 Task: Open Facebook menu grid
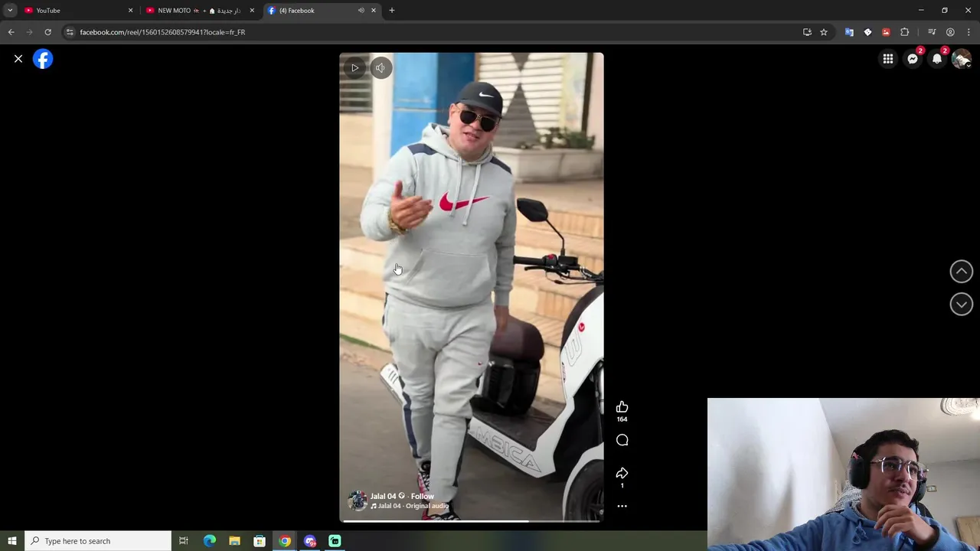[x=887, y=59]
